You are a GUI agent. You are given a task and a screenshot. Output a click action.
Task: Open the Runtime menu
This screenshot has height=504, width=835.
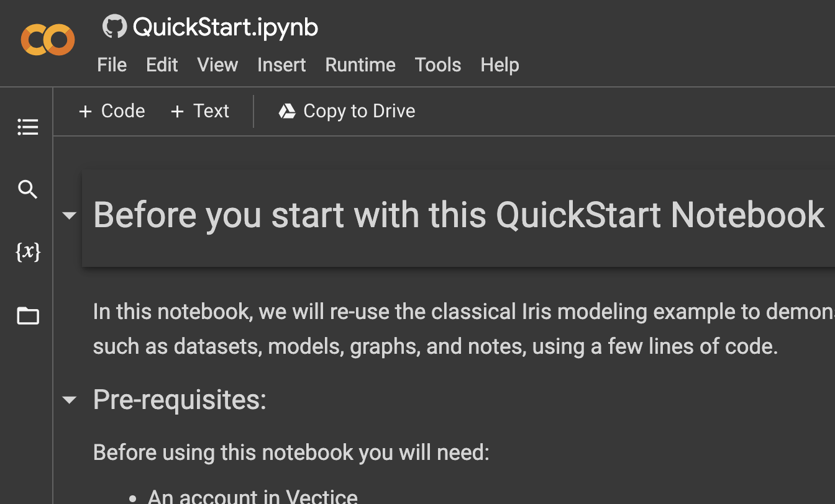pos(360,65)
